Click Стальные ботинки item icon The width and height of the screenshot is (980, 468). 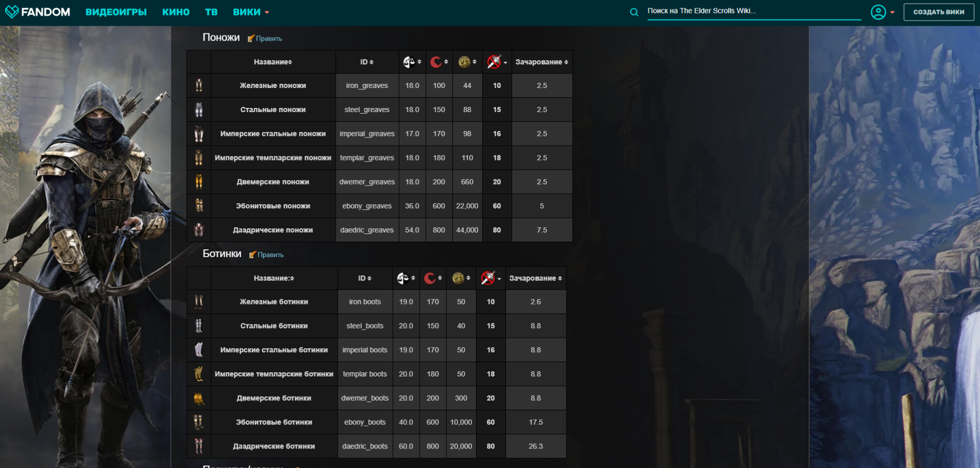coord(199,326)
